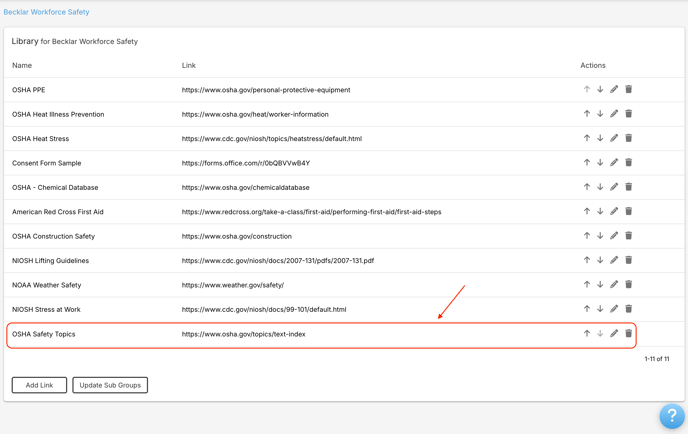688x434 pixels.
Task: Edit American Red Cross First Aid
Action: [614, 212]
